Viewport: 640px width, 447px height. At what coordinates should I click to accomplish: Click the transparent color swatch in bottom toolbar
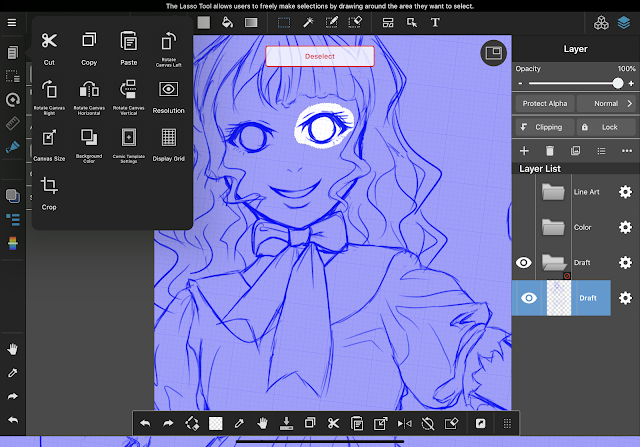point(216,424)
